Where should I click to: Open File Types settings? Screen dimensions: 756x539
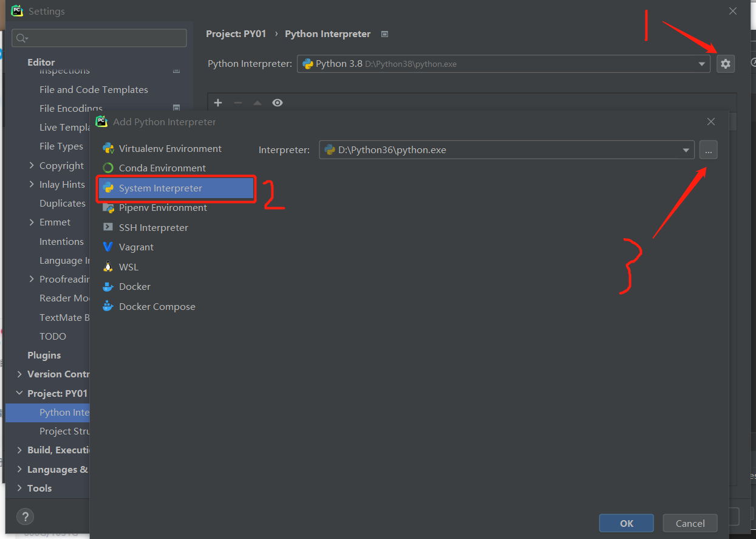pyautogui.click(x=61, y=146)
